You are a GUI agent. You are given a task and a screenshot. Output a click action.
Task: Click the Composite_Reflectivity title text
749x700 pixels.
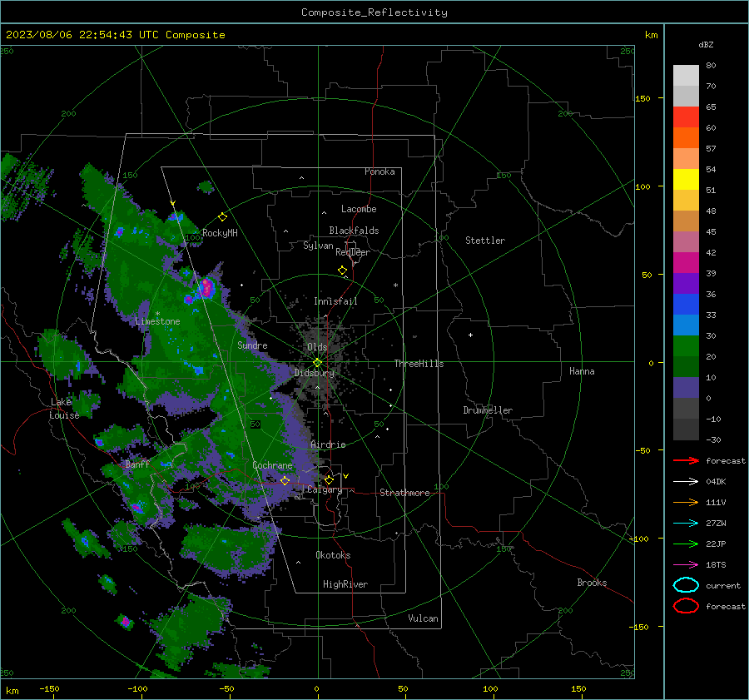[374, 12]
